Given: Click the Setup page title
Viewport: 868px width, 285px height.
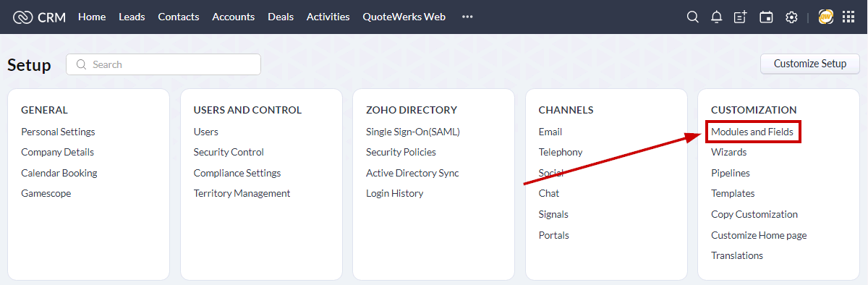Looking at the screenshot, I should coord(30,65).
